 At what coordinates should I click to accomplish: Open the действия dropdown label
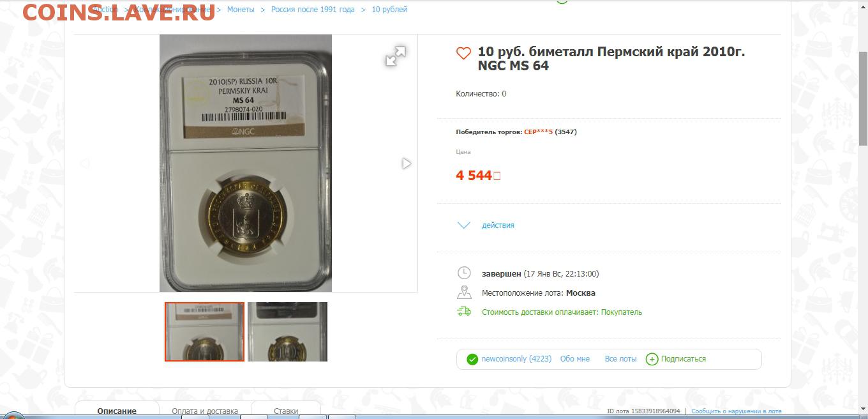tap(498, 225)
